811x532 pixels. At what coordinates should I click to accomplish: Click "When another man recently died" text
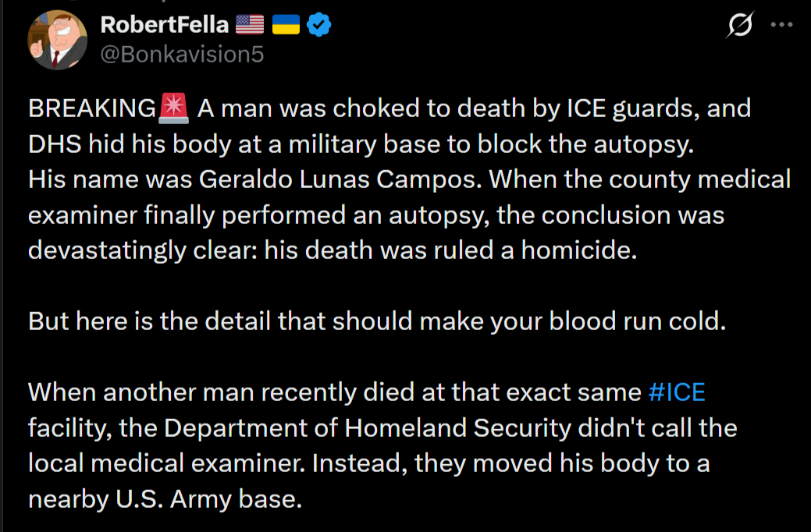point(222,392)
